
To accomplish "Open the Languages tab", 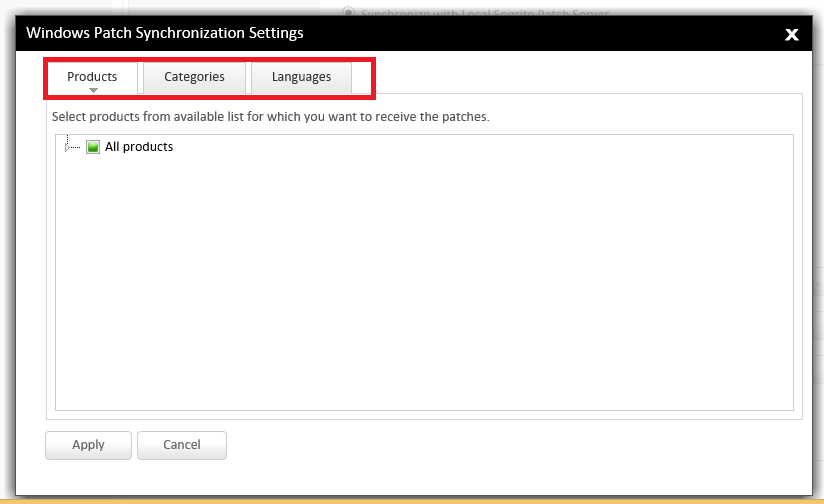I will click(301, 77).
